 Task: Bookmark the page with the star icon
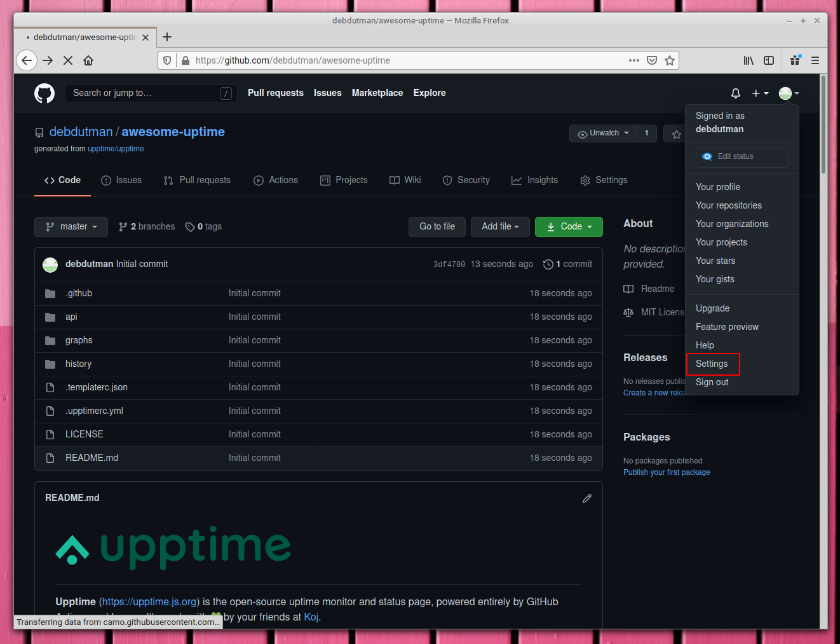tap(670, 60)
